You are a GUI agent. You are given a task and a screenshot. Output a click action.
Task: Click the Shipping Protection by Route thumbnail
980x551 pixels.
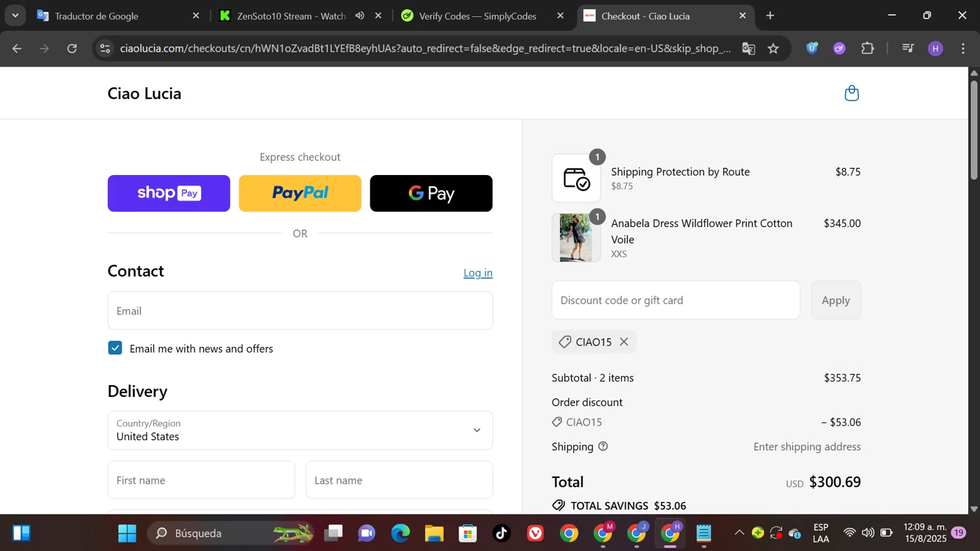(x=576, y=178)
